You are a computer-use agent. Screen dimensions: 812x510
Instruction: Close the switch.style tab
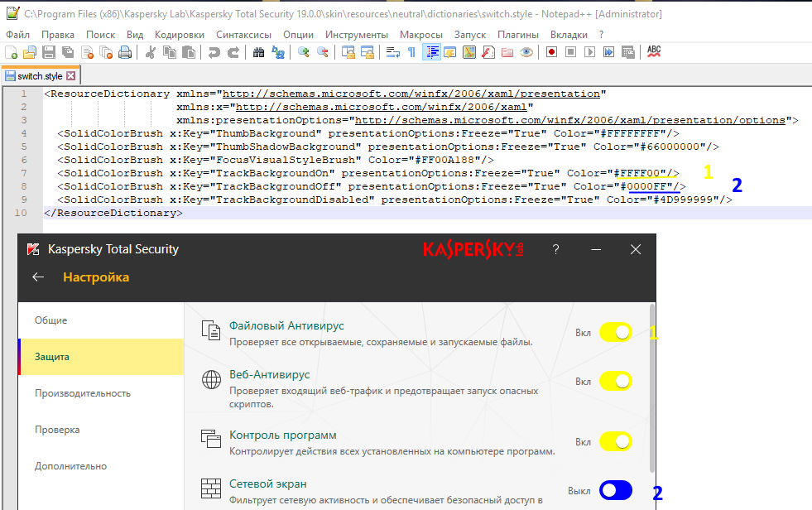pos(71,76)
